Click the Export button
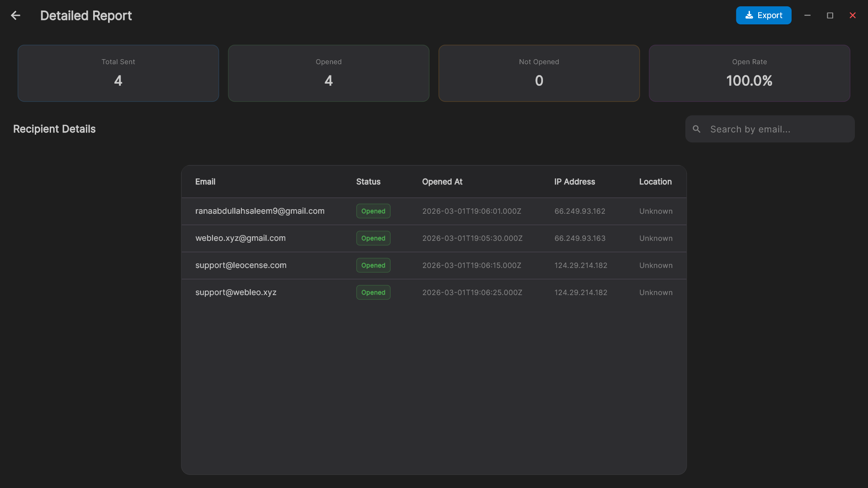This screenshot has height=488, width=868. pyautogui.click(x=764, y=15)
